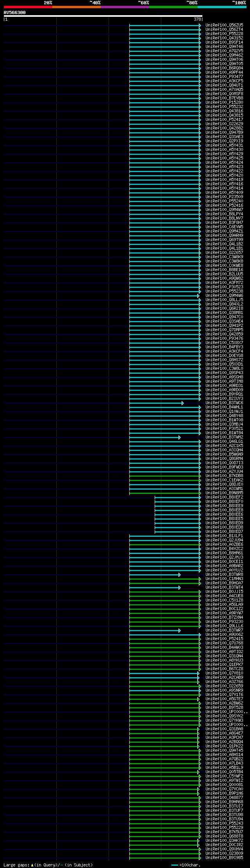
Task: Select hit label UniRef100_B8LPY4
Action: click(224, 214)
